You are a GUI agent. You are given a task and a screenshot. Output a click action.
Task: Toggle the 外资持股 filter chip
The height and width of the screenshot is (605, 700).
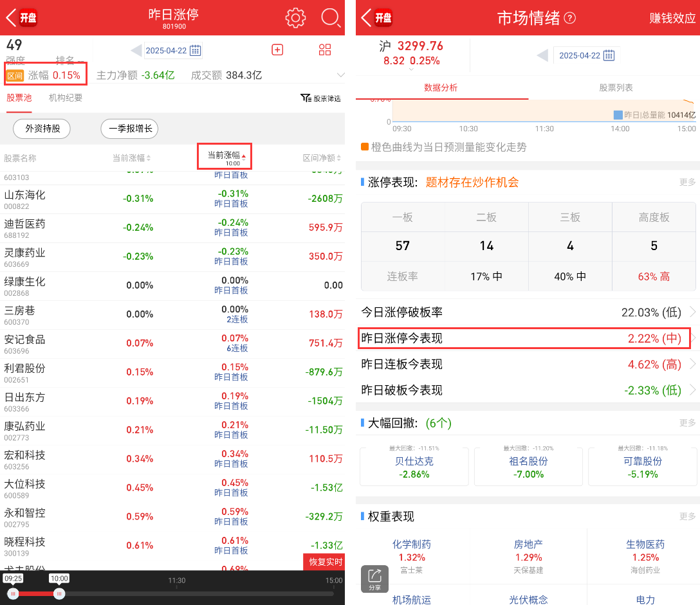point(42,129)
